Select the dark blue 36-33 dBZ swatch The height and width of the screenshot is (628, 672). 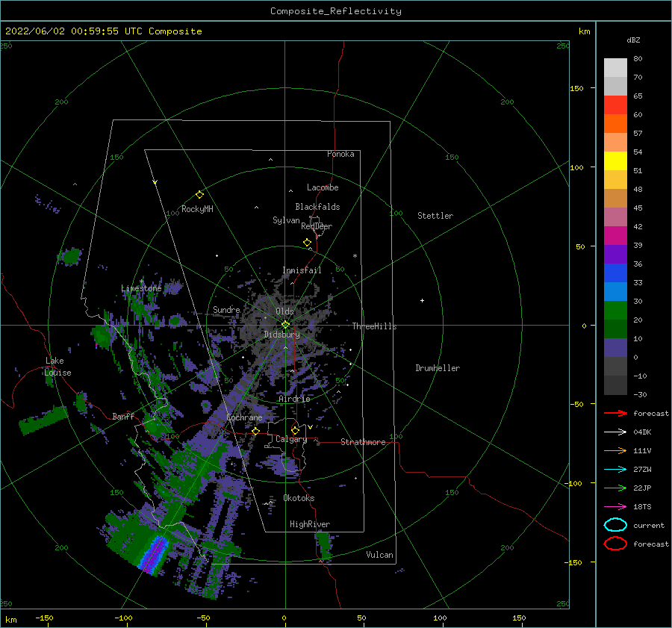click(615, 273)
